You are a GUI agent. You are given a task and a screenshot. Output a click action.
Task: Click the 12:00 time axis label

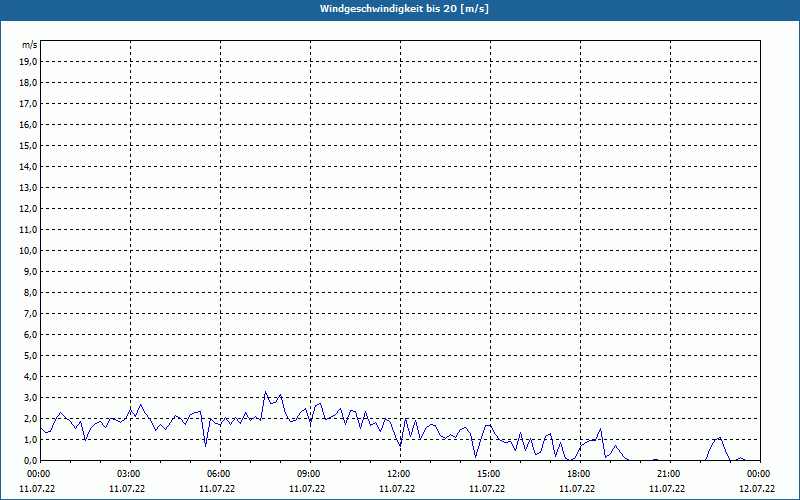398,474
